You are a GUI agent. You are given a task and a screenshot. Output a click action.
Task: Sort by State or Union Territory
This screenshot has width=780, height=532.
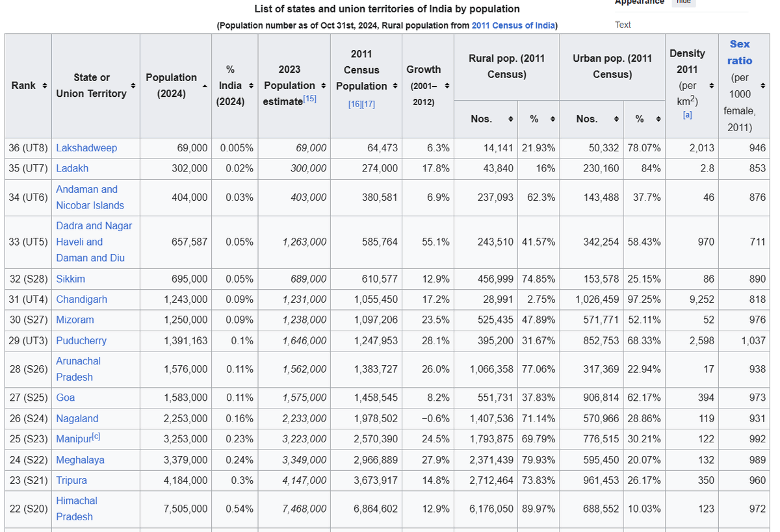tap(133, 85)
